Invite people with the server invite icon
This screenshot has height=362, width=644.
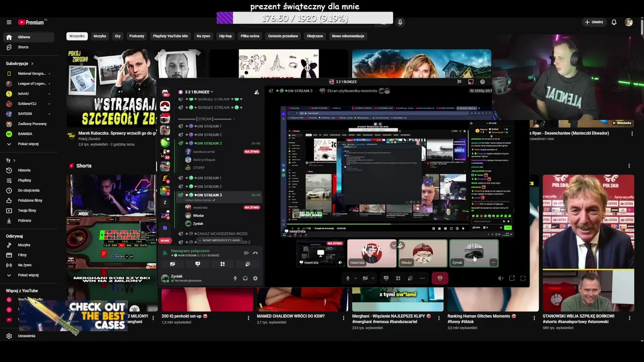pyautogui.click(x=257, y=92)
